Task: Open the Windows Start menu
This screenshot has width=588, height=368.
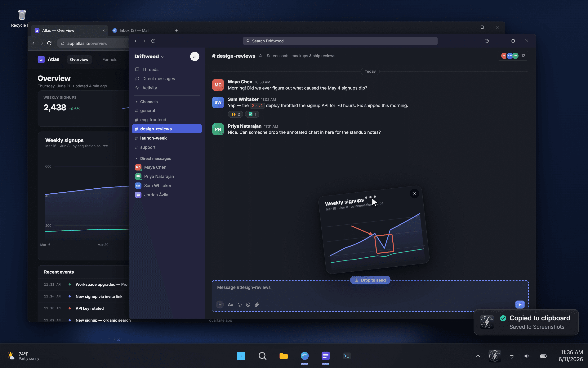Action: click(241, 356)
